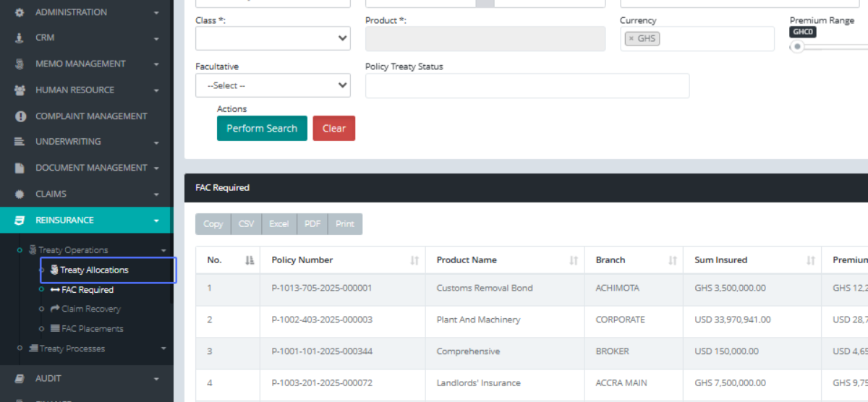Image resolution: width=868 pixels, height=402 pixels.
Task: Click the Human Resource people icon
Action: [20, 90]
